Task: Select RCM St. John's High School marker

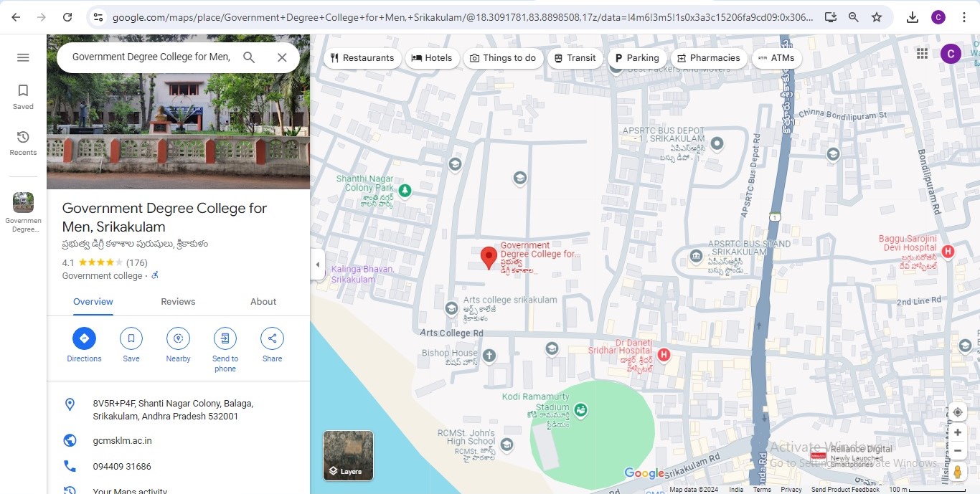Action: point(507,445)
